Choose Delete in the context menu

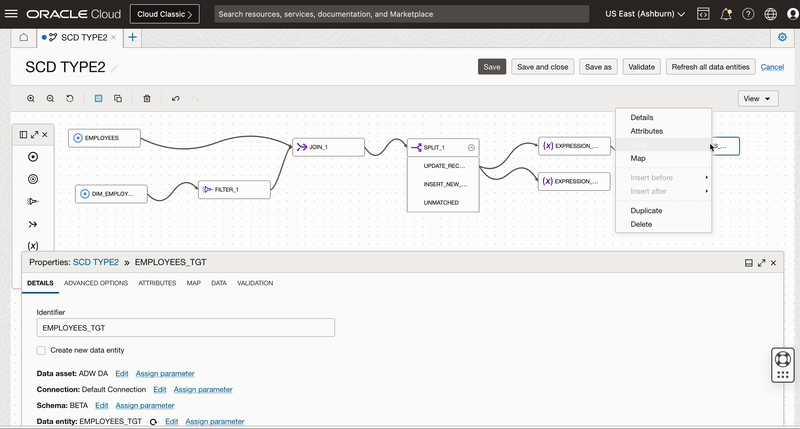tap(641, 224)
